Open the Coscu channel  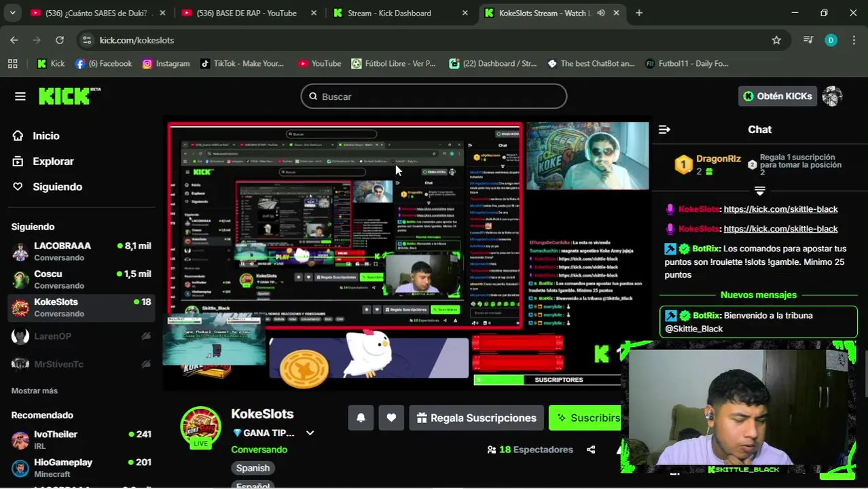point(82,279)
